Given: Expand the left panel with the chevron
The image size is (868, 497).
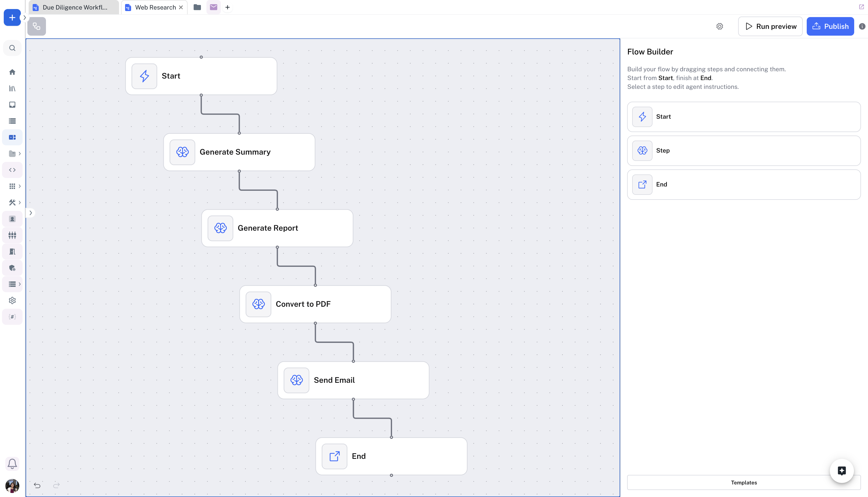Looking at the screenshot, I should [31, 213].
